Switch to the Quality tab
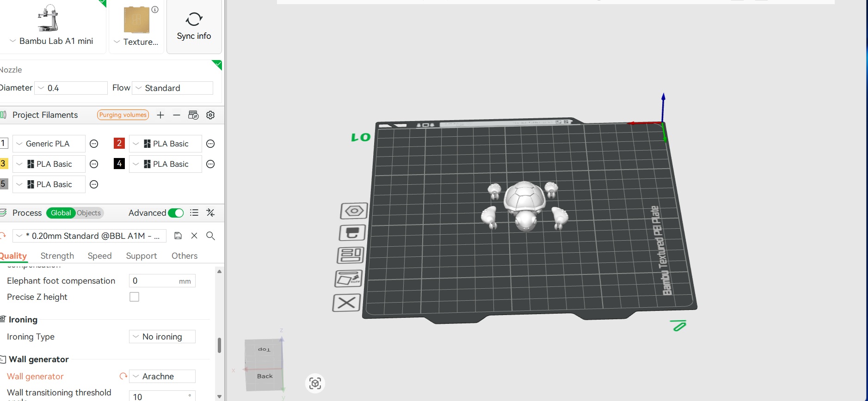868x401 pixels. click(13, 256)
